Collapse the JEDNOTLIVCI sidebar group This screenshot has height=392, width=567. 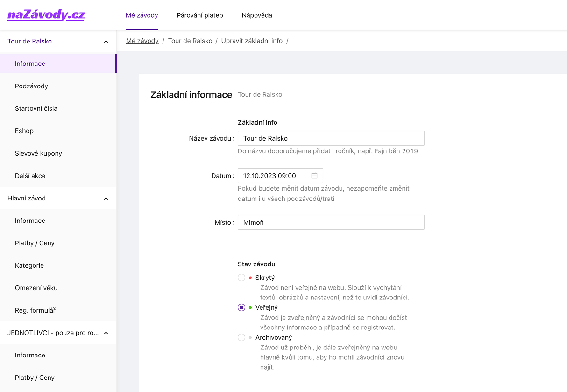pyautogui.click(x=106, y=333)
